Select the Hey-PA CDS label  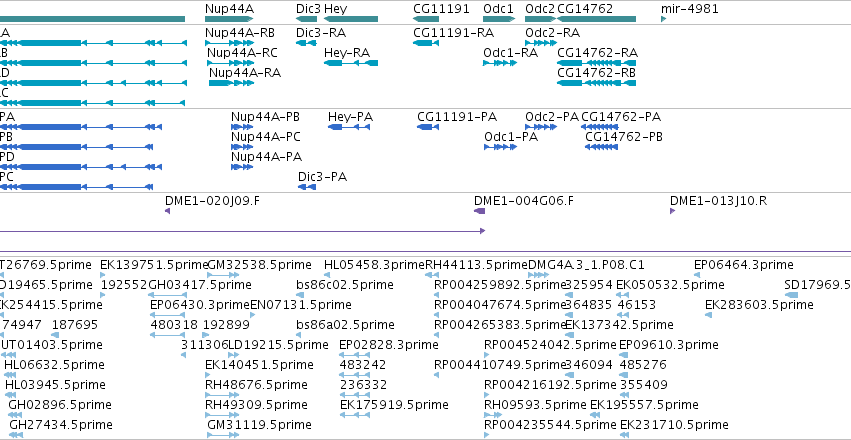(x=351, y=117)
